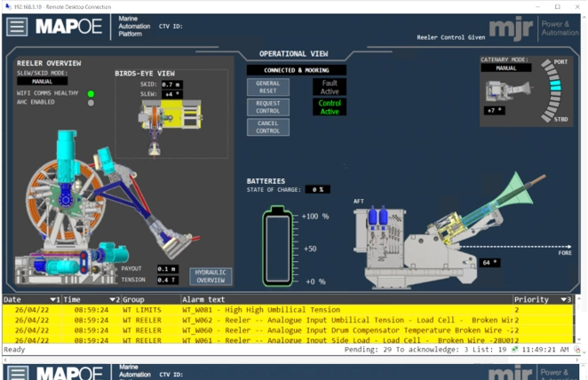Click the 64° chute angle value
This screenshot has width=588, height=380.
coord(489,262)
